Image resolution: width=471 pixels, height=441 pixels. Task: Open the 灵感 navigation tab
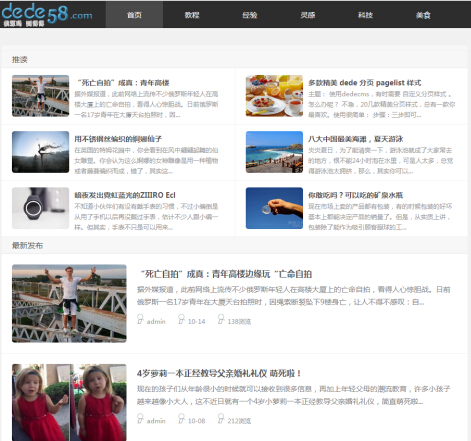click(307, 15)
